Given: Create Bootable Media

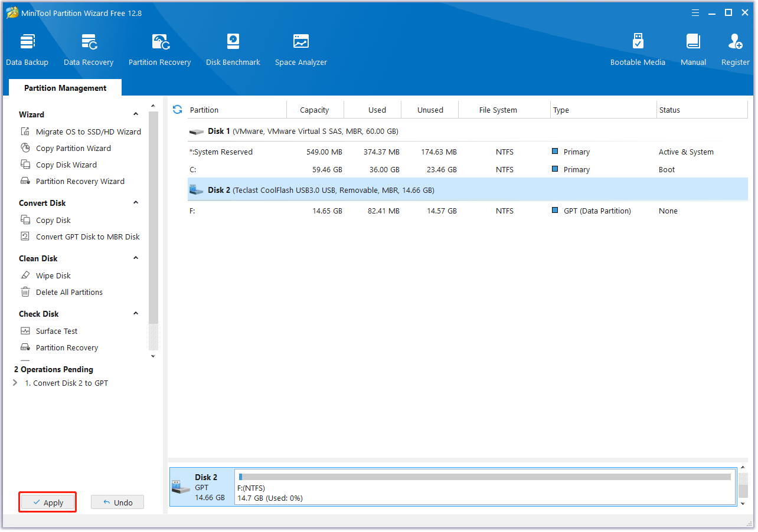Looking at the screenshot, I should click(x=638, y=50).
